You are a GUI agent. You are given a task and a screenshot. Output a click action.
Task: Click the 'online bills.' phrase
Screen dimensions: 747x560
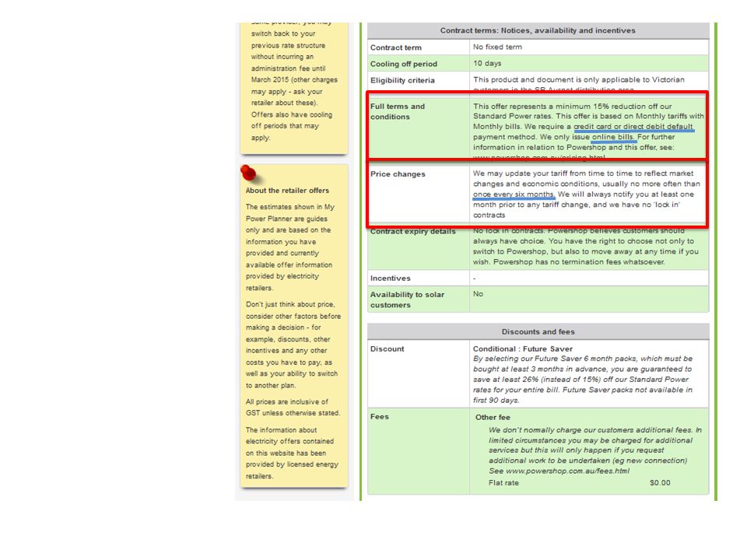613,137
